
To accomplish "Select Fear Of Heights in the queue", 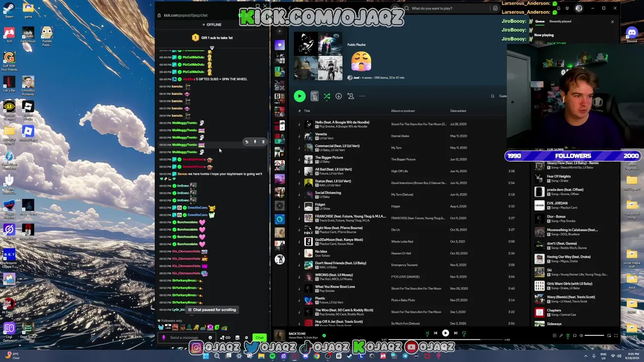I will 558,176.
